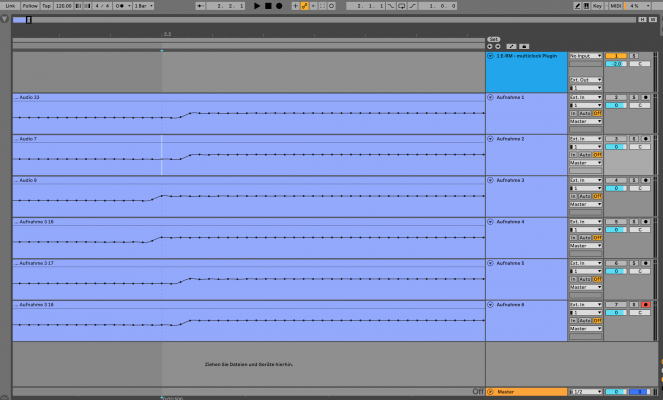The height and width of the screenshot is (400, 663).
Task: Start playback with the Play button
Action: coord(257,6)
